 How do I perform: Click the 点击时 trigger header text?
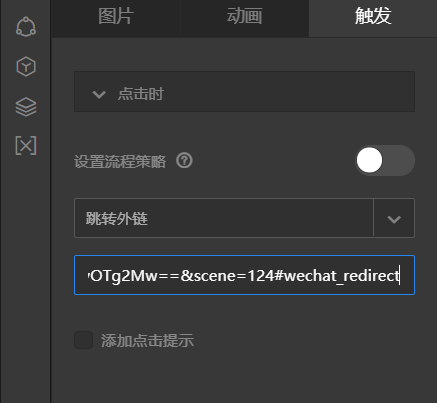141,94
